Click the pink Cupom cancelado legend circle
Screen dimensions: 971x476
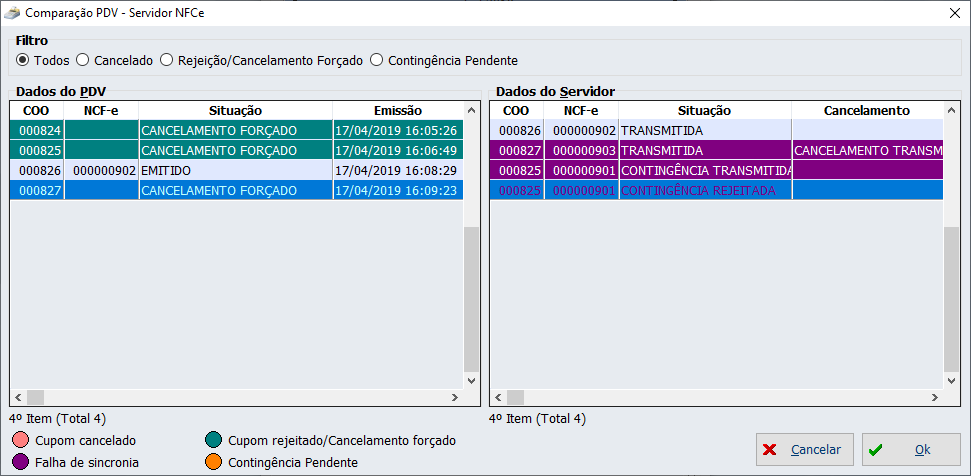(20, 440)
